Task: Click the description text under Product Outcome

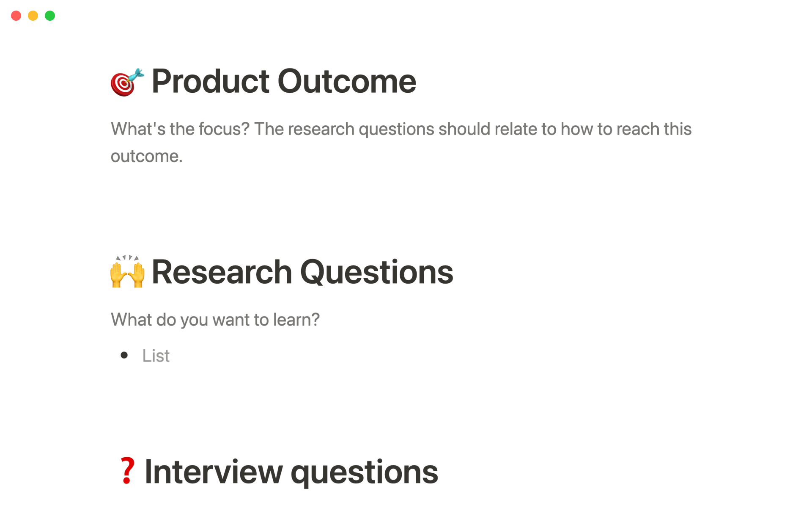Action: [x=401, y=129]
